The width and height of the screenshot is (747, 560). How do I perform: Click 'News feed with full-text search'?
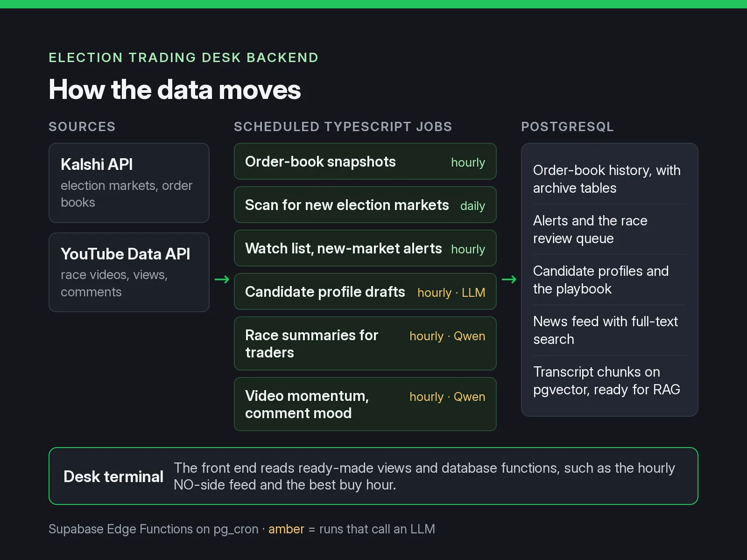[605, 330]
